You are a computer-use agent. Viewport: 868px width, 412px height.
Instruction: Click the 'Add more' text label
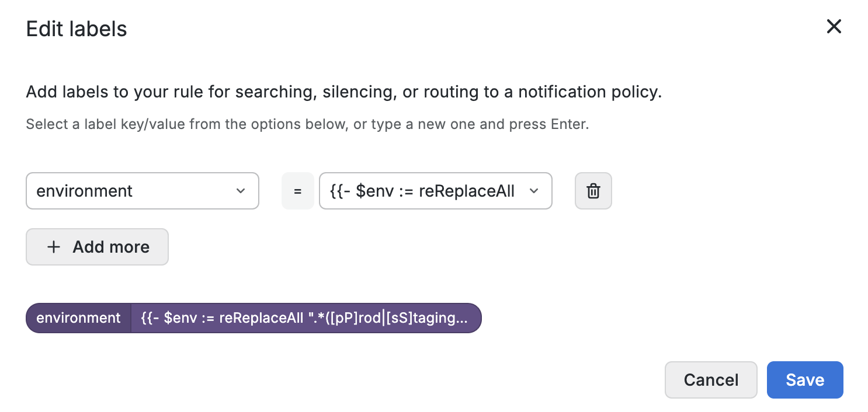tap(111, 247)
